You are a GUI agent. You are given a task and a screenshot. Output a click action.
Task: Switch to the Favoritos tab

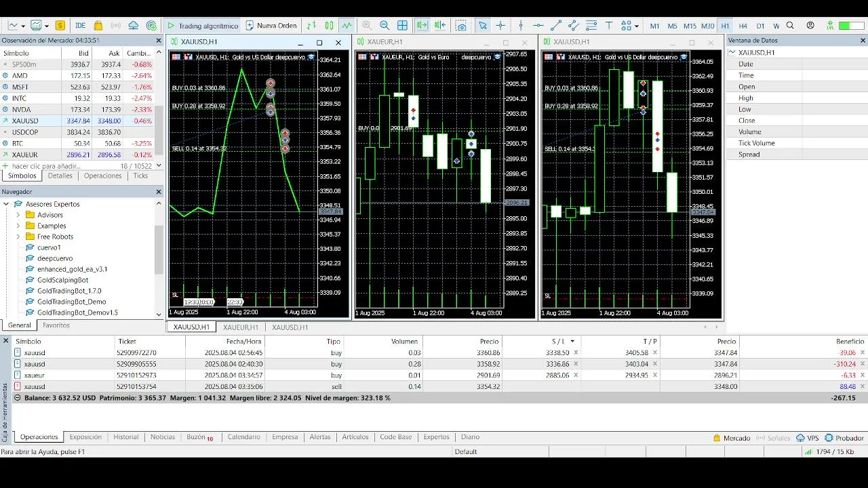pos(56,325)
